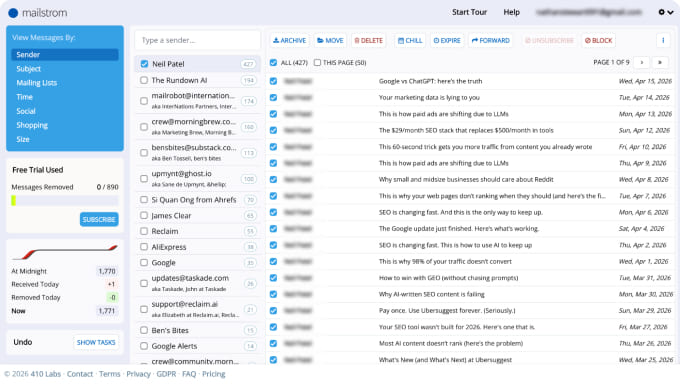
Task: Open the Terms footer link
Action: 110,374
